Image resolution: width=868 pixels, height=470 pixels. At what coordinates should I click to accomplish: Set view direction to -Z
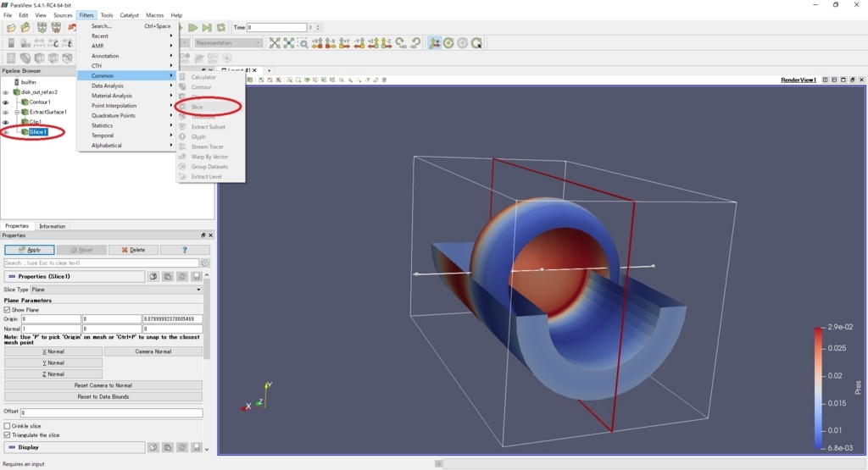(387, 43)
